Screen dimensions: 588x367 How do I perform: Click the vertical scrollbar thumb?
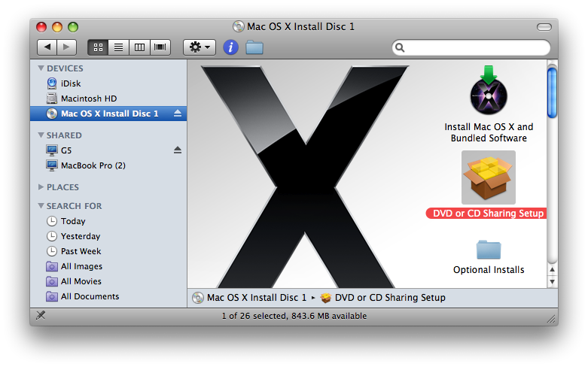(552, 92)
